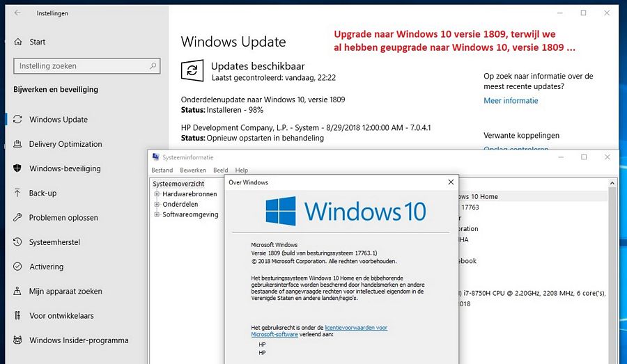Click 'Status: Opnieuw opstarten in behandeling'

[x=252, y=138]
